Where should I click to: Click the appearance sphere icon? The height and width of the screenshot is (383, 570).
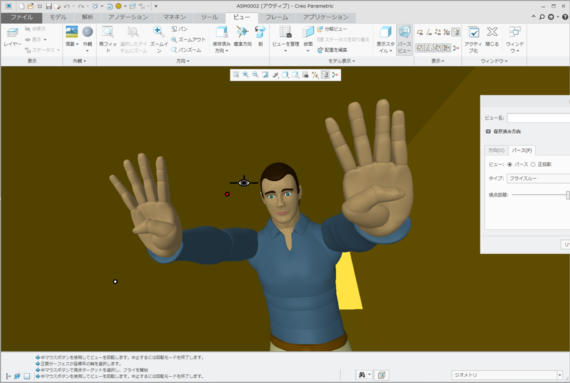pyautogui.click(x=87, y=32)
